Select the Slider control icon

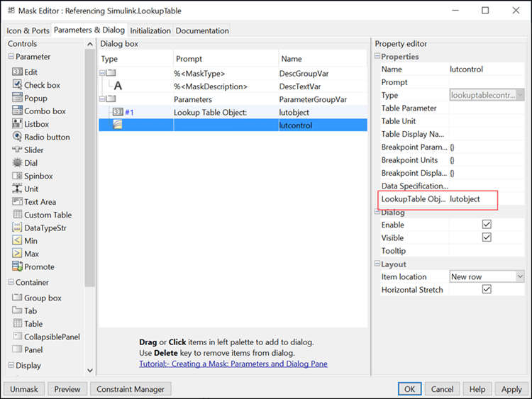17,150
